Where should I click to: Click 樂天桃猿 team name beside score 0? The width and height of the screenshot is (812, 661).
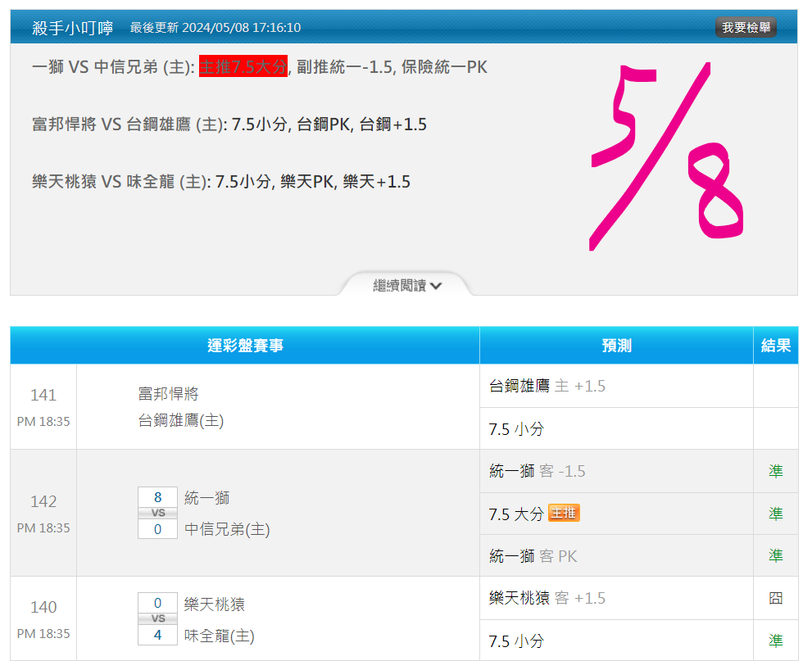[x=215, y=604]
